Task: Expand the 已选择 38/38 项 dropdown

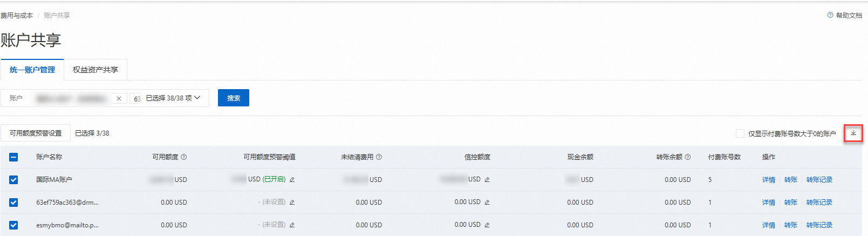Action: click(x=197, y=98)
